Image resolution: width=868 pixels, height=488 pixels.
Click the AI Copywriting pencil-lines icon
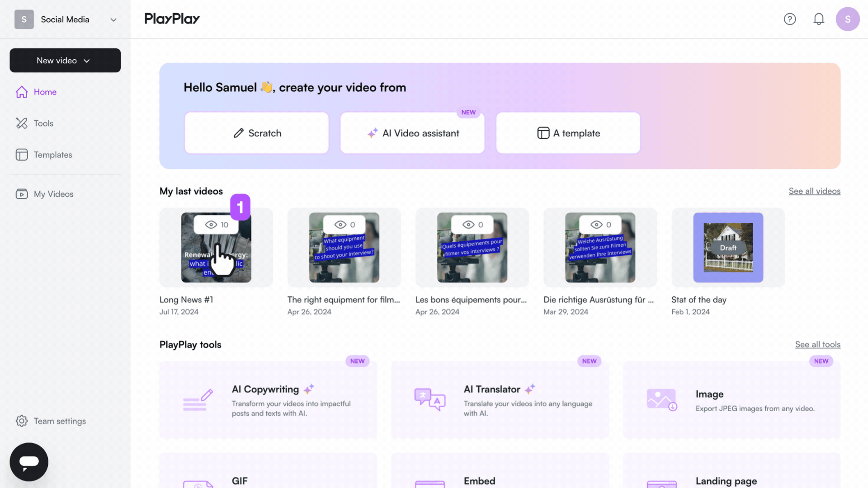pos(198,400)
